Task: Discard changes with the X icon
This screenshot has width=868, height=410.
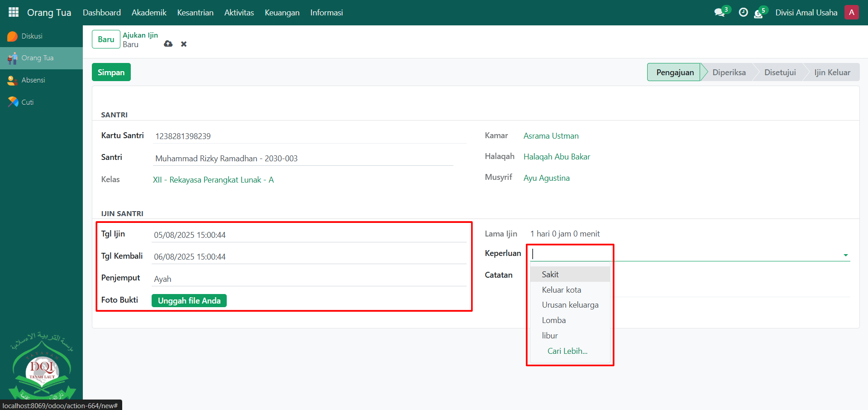Action: pyautogui.click(x=184, y=44)
